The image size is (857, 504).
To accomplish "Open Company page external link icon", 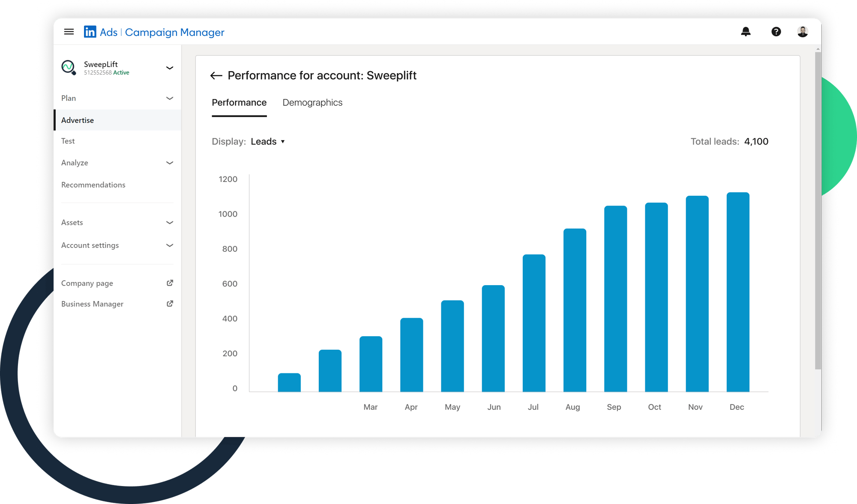I will pos(170,283).
